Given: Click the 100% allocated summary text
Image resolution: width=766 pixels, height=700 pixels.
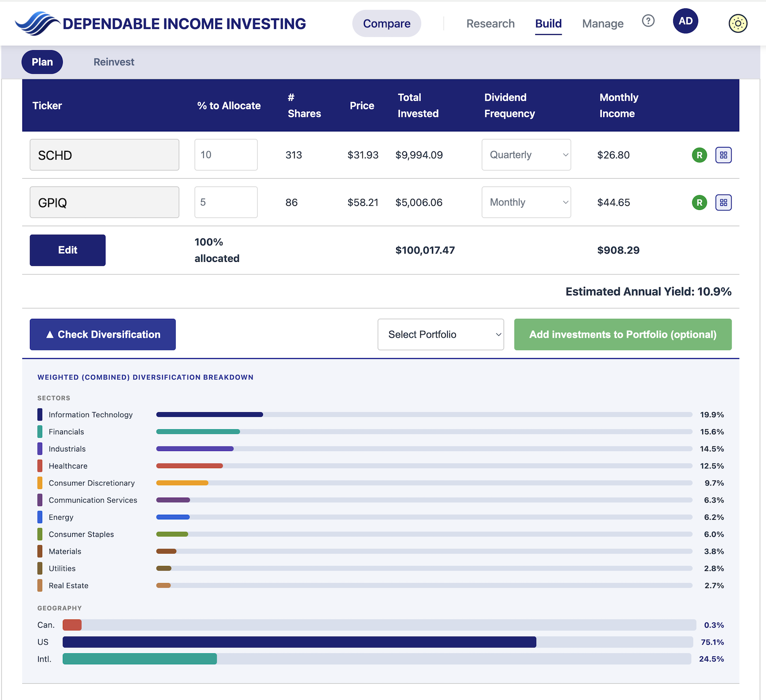Looking at the screenshot, I should [x=217, y=250].
